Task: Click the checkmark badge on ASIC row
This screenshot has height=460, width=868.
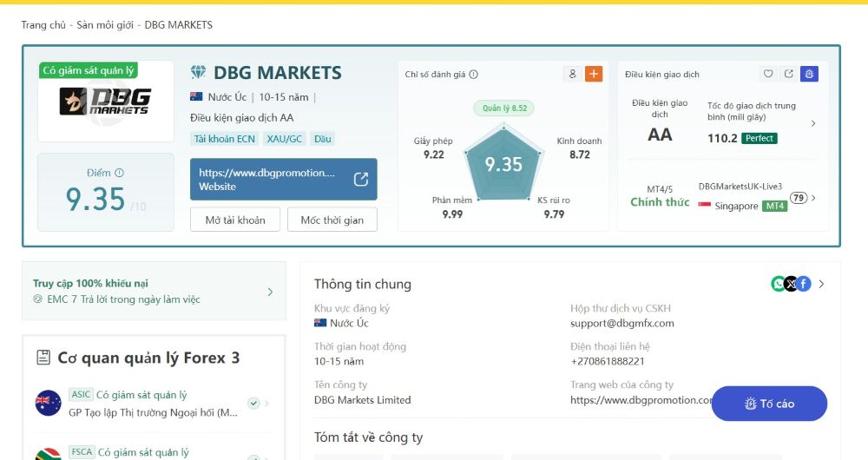Action: click(253, 403)
